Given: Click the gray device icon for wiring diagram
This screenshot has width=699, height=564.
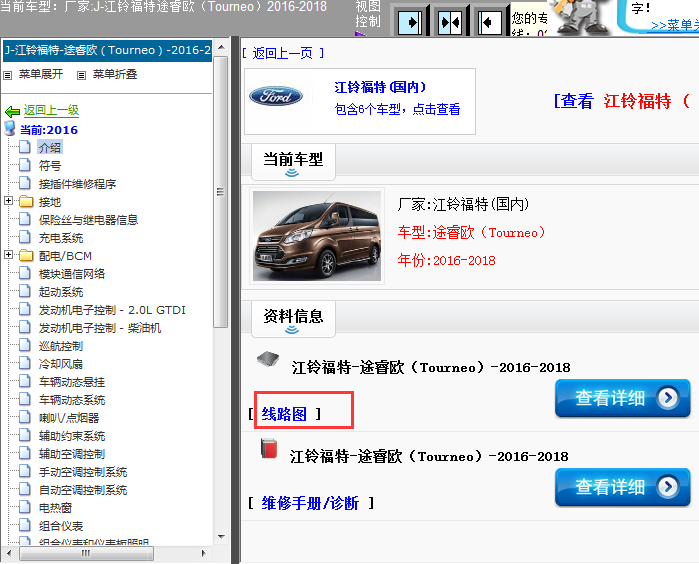Looking at the screenshot, I should pos(268,359).
